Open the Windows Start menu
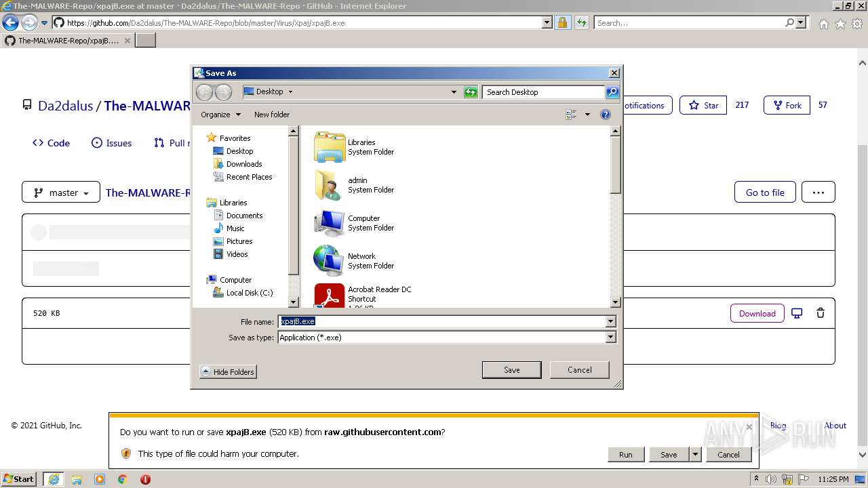This screenshot has width=868, height=488. [x=19, y=479]
